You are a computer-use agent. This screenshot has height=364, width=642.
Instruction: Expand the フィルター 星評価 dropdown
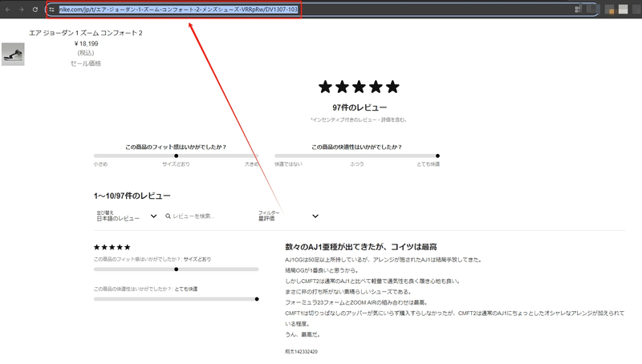tap(288, 216)
